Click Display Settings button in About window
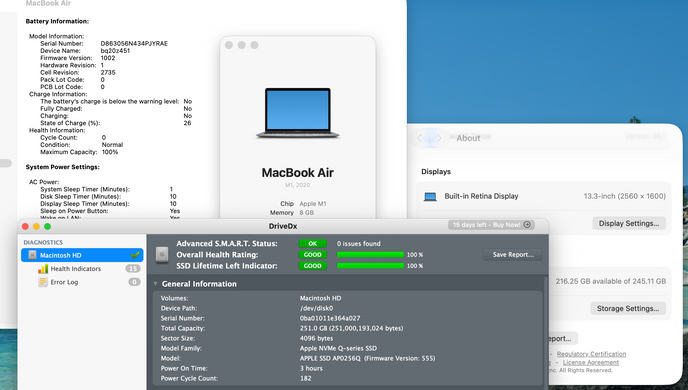Viewport: 688px width, 390px height. point(629,223)
